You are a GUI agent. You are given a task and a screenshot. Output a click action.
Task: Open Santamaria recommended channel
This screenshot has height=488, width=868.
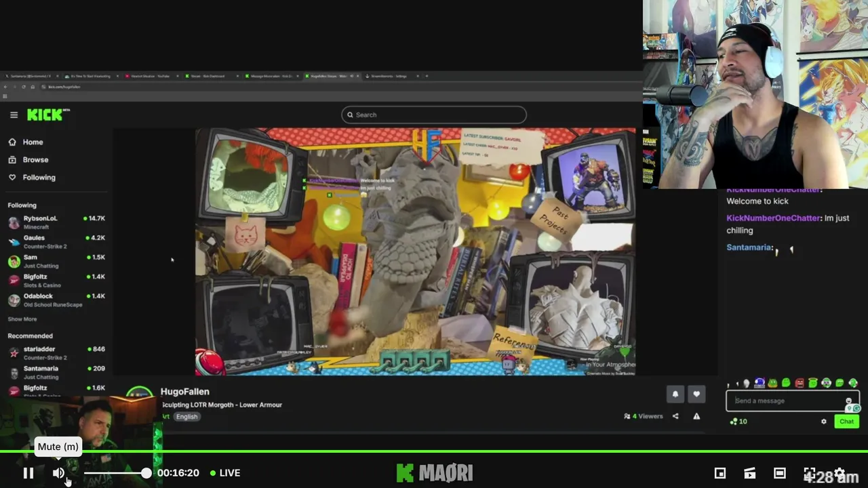[x=56, y=372]
